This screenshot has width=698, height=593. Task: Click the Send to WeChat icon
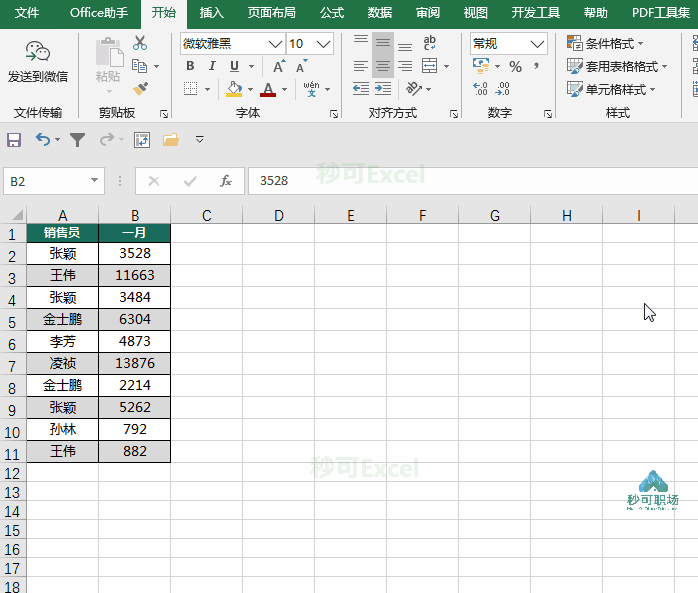37,52
